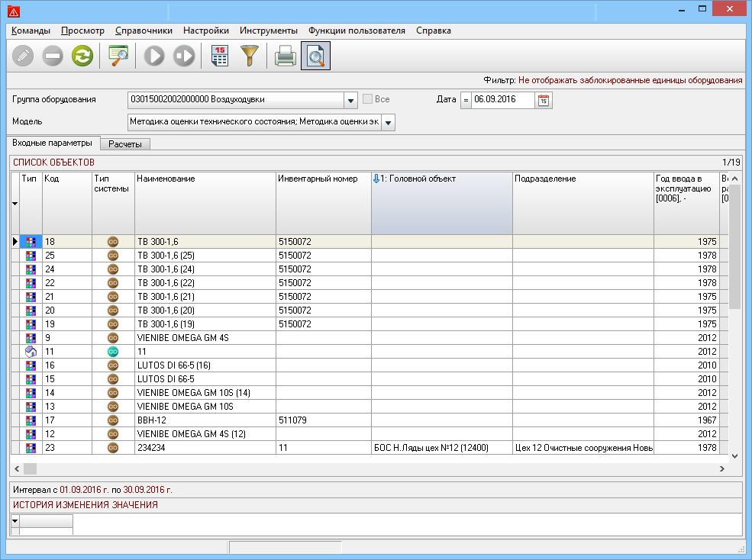Viewport: 752px width, 560px height.
Task: Open the Справочники menu
Action: (144, 31)
